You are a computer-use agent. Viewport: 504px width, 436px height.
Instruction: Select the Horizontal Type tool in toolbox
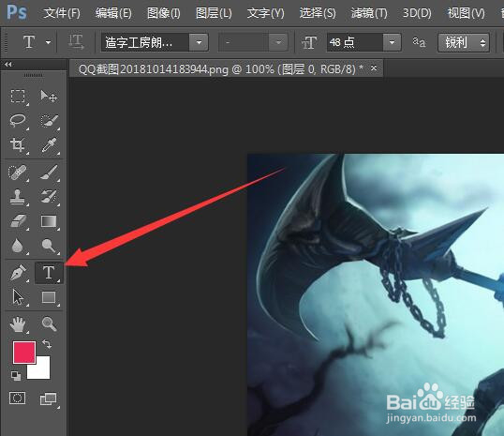coord(49,273)
